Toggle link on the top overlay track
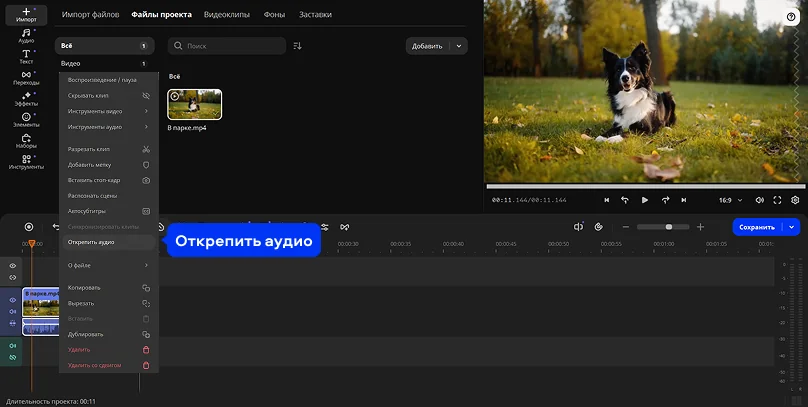 [x=13, y=277]
